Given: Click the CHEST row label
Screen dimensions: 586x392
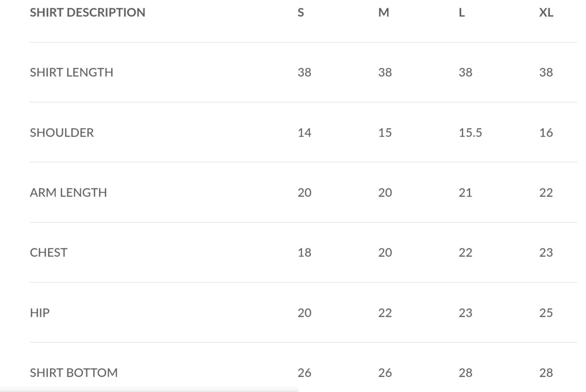Looking at the screenshot, I should (x=49, y=253).
